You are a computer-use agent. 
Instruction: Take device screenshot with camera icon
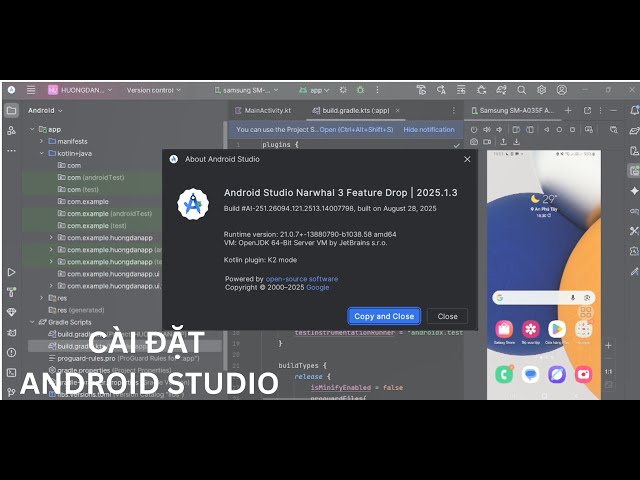coord(473,142)
